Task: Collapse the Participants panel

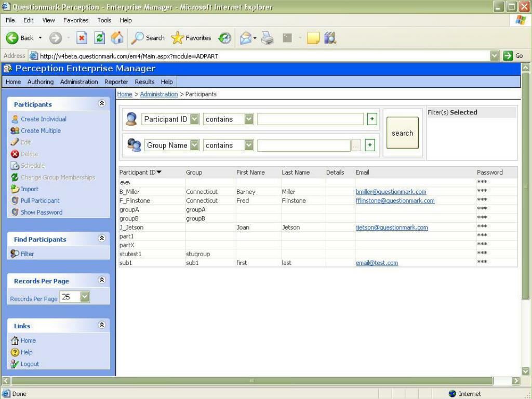Action: [101, 103]
